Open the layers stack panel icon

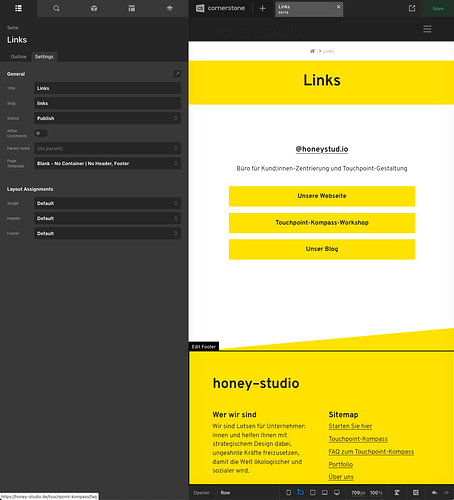[x=170, y=8]
